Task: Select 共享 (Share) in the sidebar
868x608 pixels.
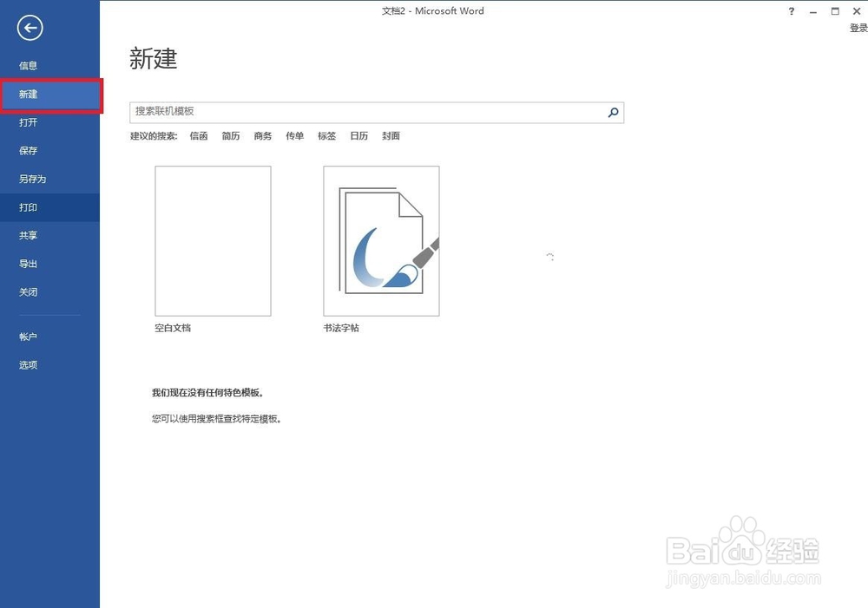Action: [x=28, y=235]
